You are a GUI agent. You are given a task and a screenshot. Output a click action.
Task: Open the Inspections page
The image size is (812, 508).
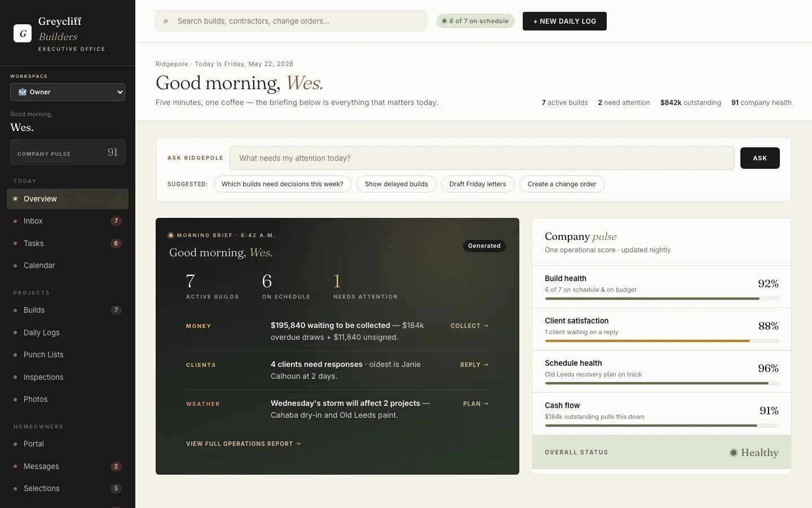pyautogui.click(x=68, y=377)
